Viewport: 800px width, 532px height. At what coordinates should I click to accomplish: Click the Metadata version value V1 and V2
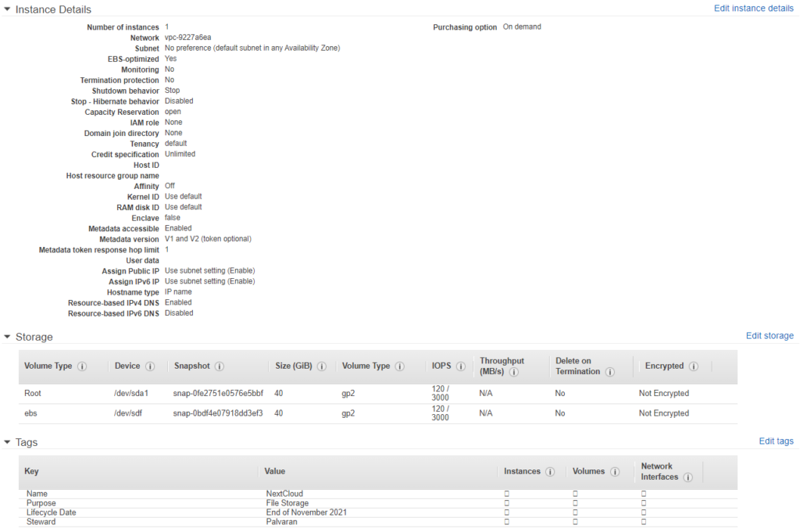tap(208, 239)
